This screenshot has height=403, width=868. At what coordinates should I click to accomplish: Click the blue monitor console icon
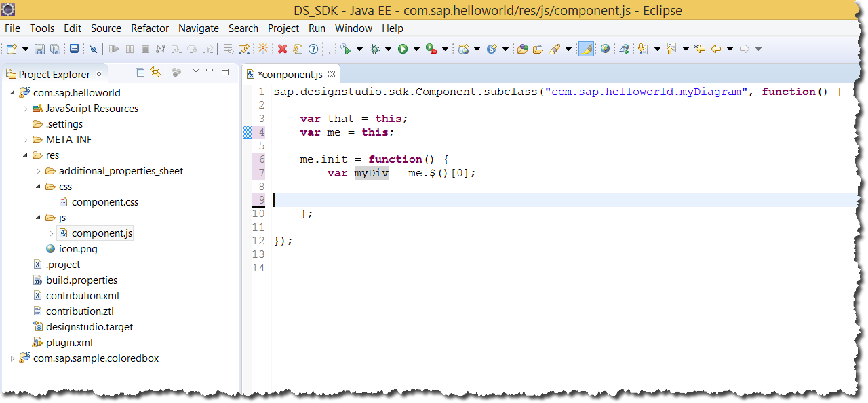(x=74, y=49)
